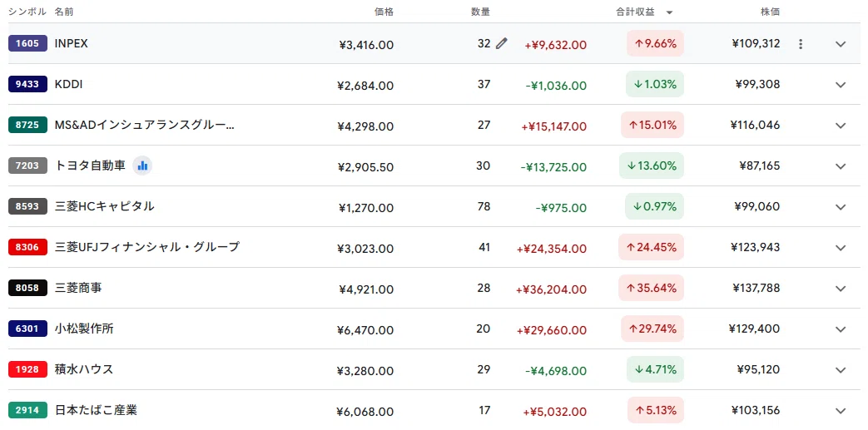The image size is (868, 430).
Task: Open the 三菱HCキャピタル stock name
Action: [105, 206]
